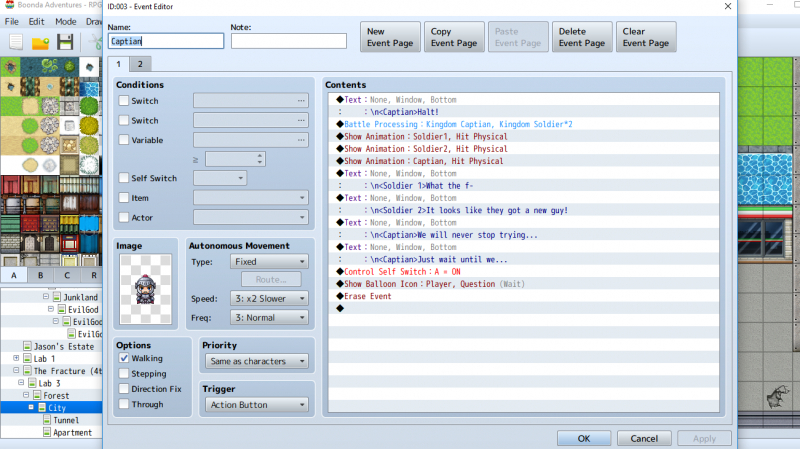Open the Mode menu

pyautogui.click(x=66, y=21)
